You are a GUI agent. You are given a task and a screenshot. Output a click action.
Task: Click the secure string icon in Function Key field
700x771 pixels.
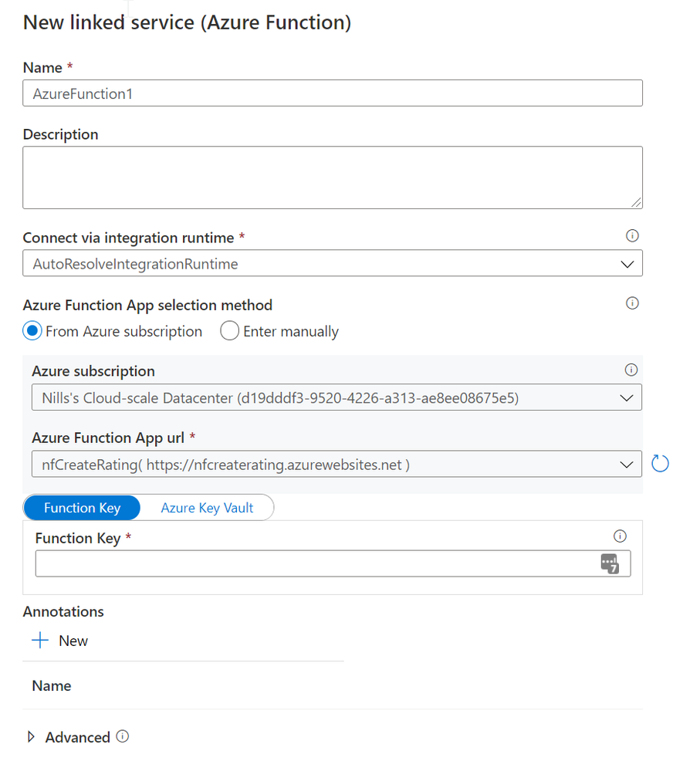(x=609, y=563)
